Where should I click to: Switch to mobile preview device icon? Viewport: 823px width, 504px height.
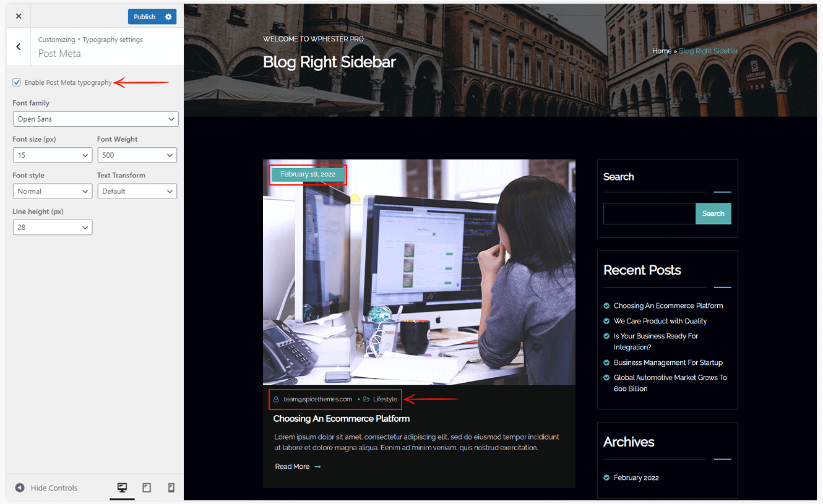click(171, 488)
